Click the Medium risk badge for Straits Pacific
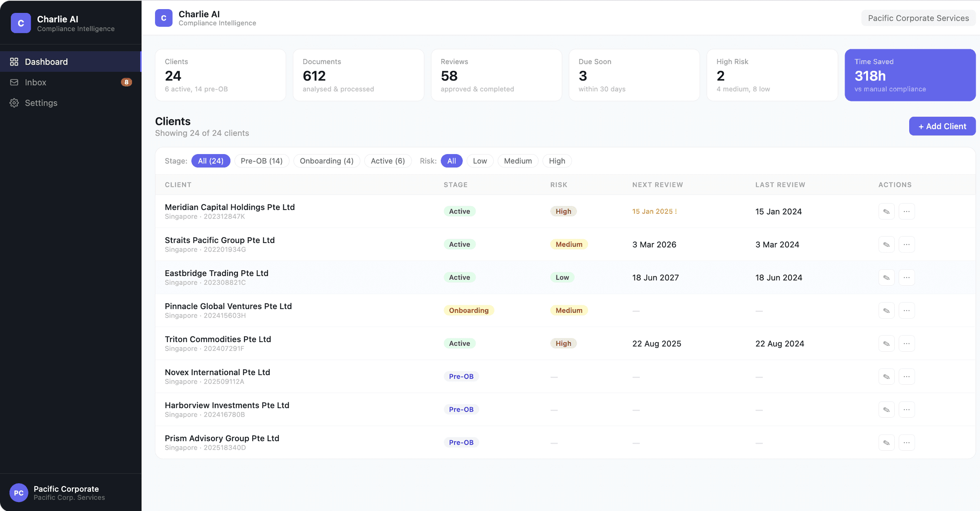The height and width of the screenshot is (511, 980). (x=569, y=244)
